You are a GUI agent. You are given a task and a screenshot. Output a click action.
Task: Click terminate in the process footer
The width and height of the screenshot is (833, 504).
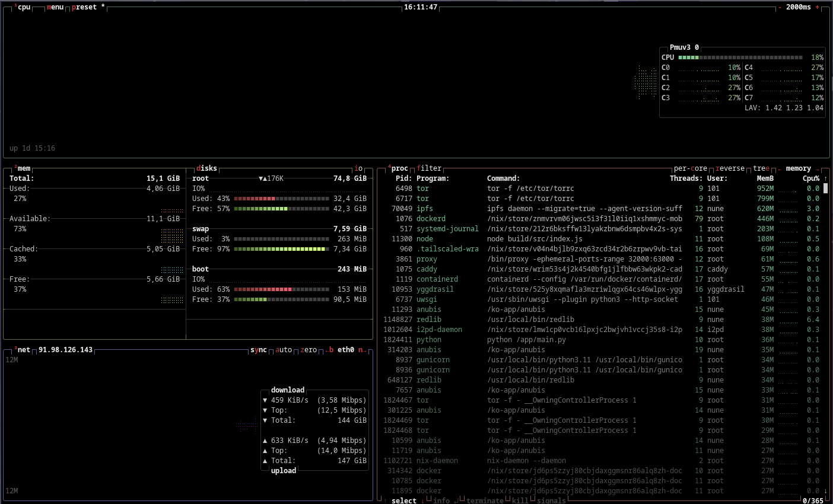tap(485, 501)
